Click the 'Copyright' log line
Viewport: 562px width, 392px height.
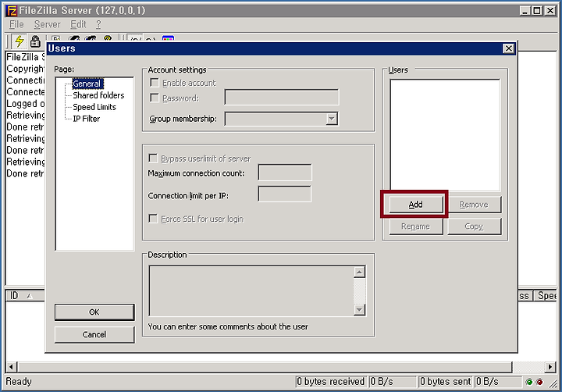click(26, 69)
